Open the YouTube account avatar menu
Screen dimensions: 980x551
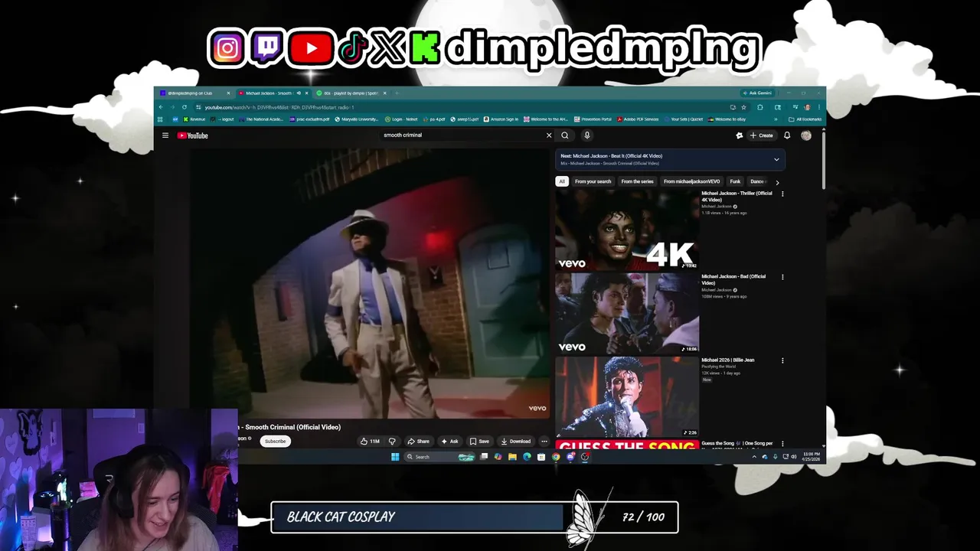pos(806,135)
